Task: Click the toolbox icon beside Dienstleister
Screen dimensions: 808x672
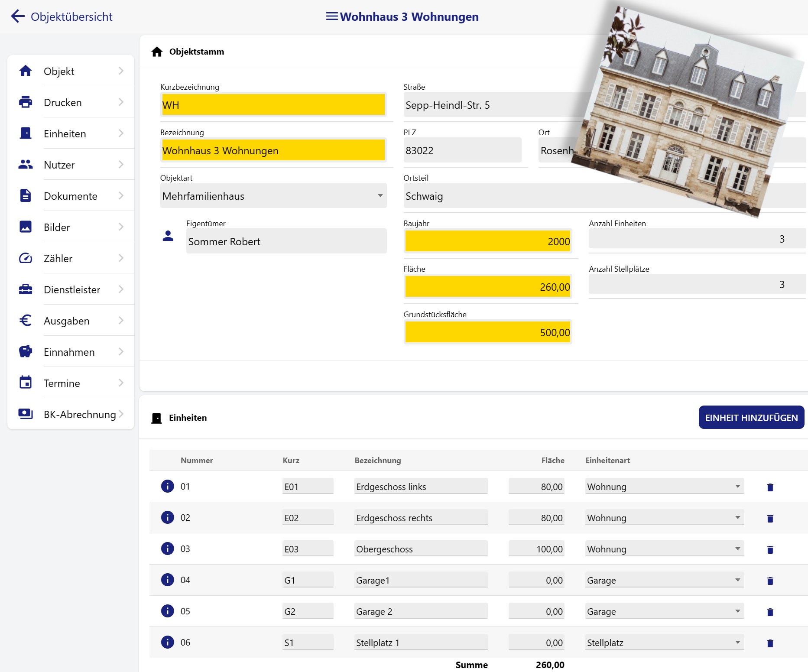Action: point(26,289)
